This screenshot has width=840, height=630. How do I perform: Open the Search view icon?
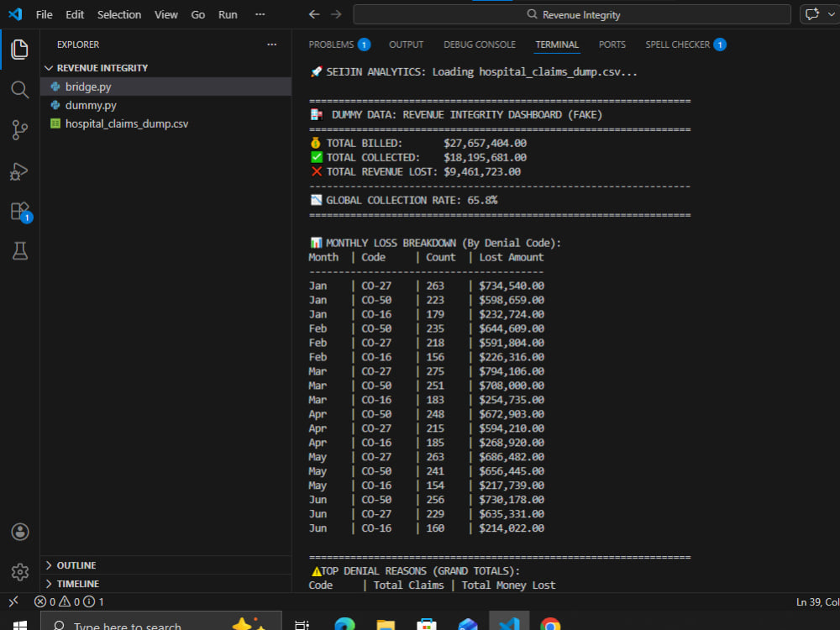coord(20,90)
